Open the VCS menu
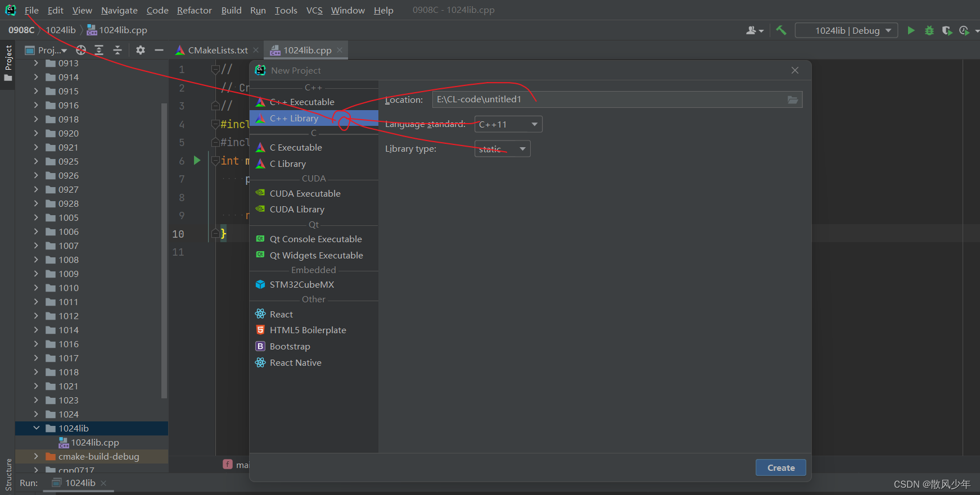The width and height of the screenshot is (980, 495). click(x=314, y=10)
